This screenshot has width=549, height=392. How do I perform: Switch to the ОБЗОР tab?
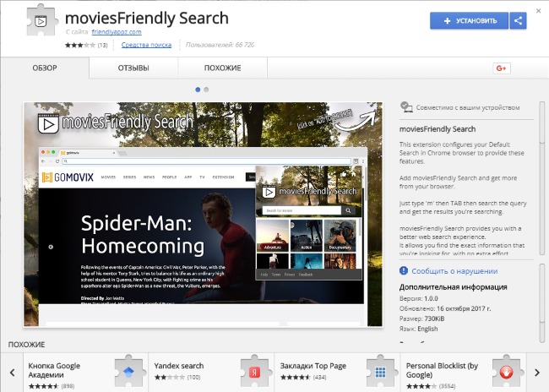pyautogui.click(x=45, y=68)
